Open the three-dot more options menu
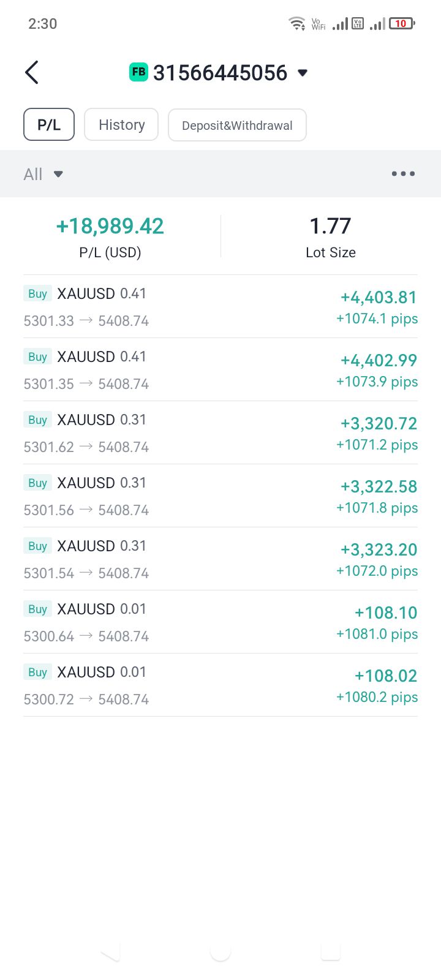This screenshot has height=980, width=441. (403, 174)
